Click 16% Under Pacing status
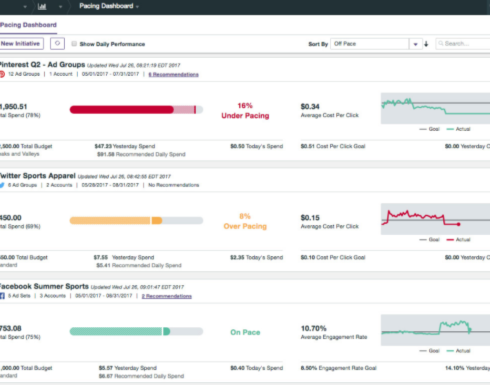Viewport: 490px width, 385px height. (245, 111)
